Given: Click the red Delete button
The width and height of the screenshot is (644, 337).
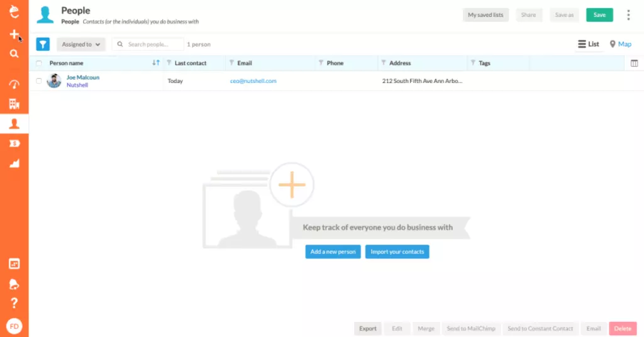Looking at the screenshot, I should click(x=623, y=328).
